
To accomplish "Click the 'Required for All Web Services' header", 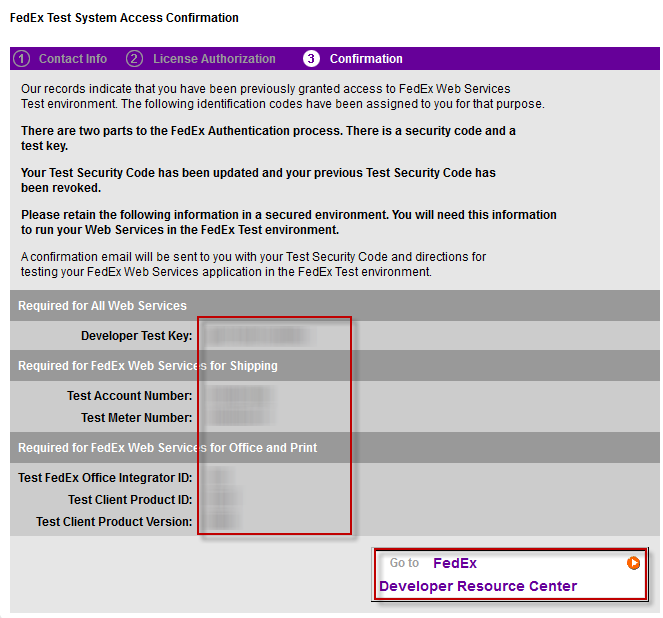I will 102,306.
